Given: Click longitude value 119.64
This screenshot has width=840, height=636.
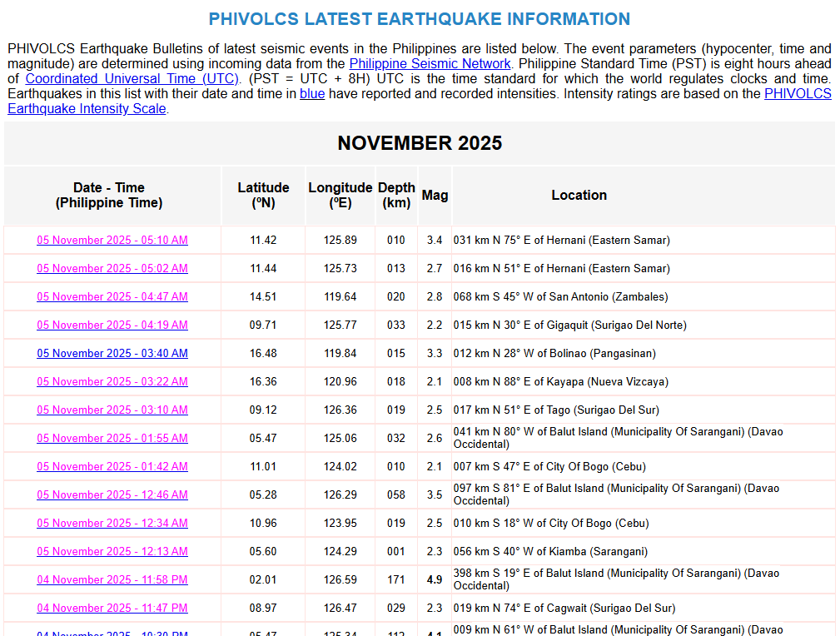Looking at the screenshot, I should point(340,297).
